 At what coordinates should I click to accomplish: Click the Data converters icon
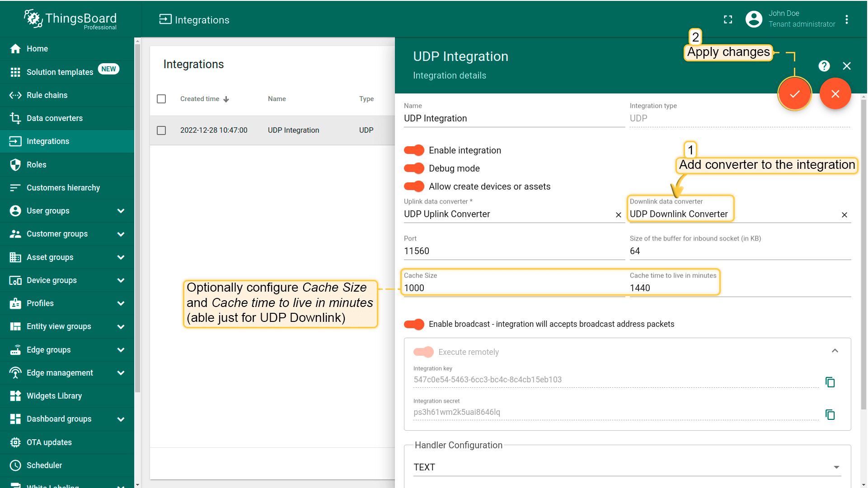tap(15, 118)
